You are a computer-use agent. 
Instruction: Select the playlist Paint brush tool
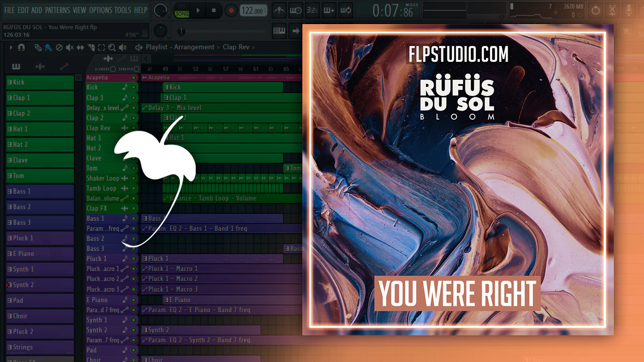48,47
